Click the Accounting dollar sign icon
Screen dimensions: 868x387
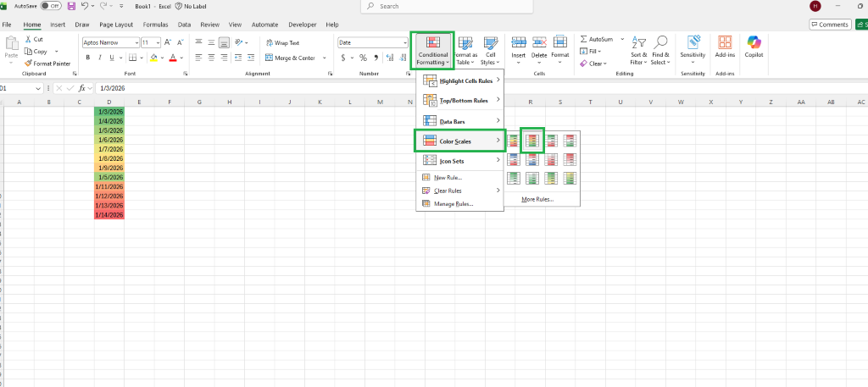coord(343,58)
